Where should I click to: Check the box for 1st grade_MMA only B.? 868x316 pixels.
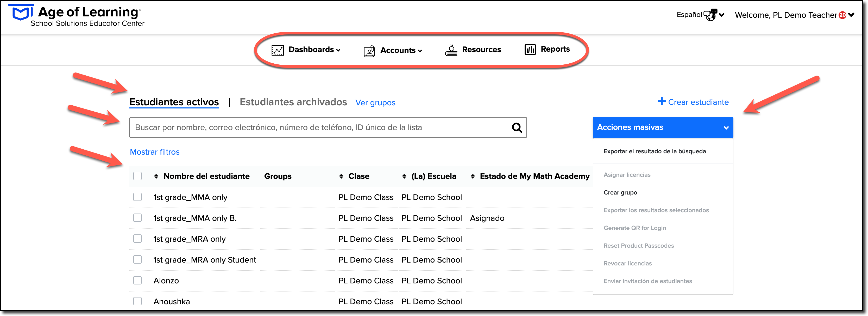(x=137, y=218)
